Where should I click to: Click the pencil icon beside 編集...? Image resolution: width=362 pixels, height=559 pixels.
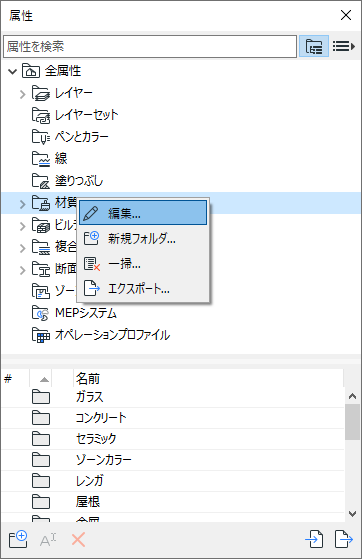[91, 213]
